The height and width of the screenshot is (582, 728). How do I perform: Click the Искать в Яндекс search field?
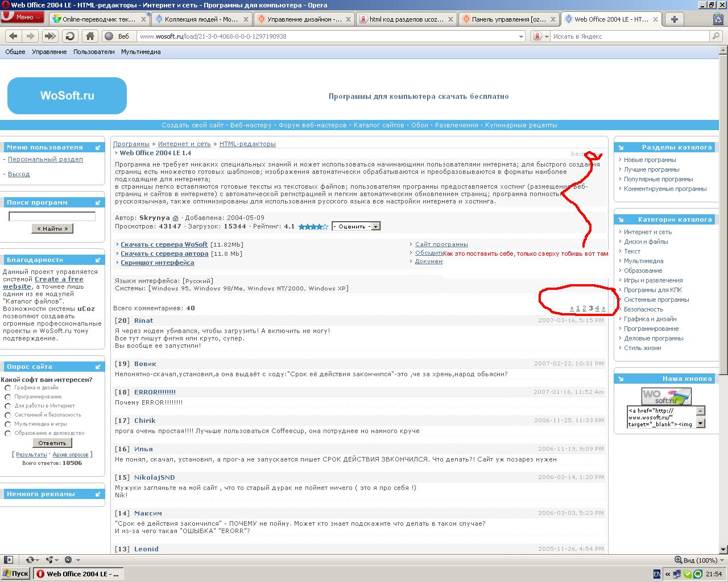630,36
